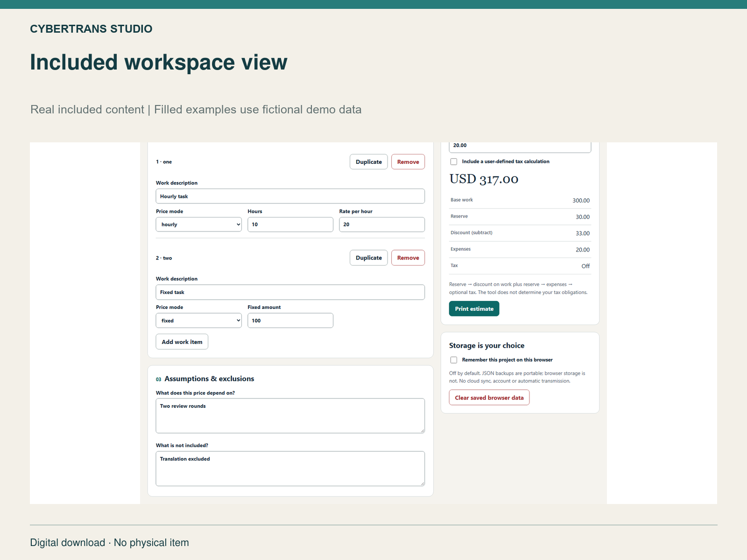Click the CYBERTRANS STUDIO brand text

[91, 29]
